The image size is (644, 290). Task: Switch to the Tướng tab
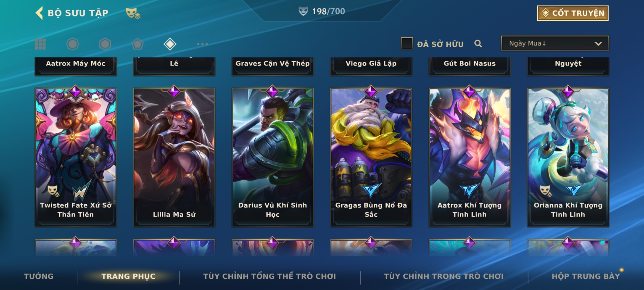click(x=39, y=276)
